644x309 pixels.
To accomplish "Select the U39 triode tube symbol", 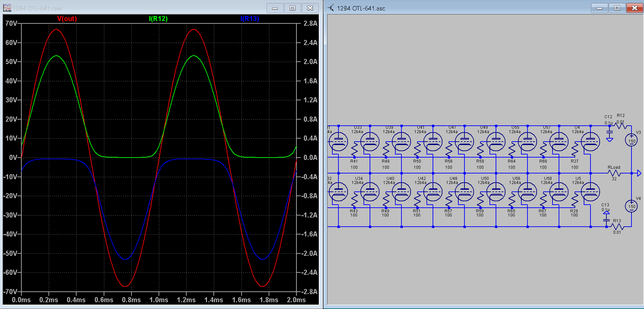I will 401,142.
